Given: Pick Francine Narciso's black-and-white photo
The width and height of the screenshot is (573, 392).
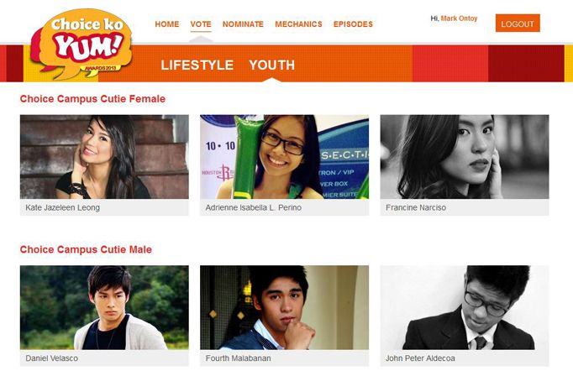Looking at the screenshot, I should coord(465,157).
